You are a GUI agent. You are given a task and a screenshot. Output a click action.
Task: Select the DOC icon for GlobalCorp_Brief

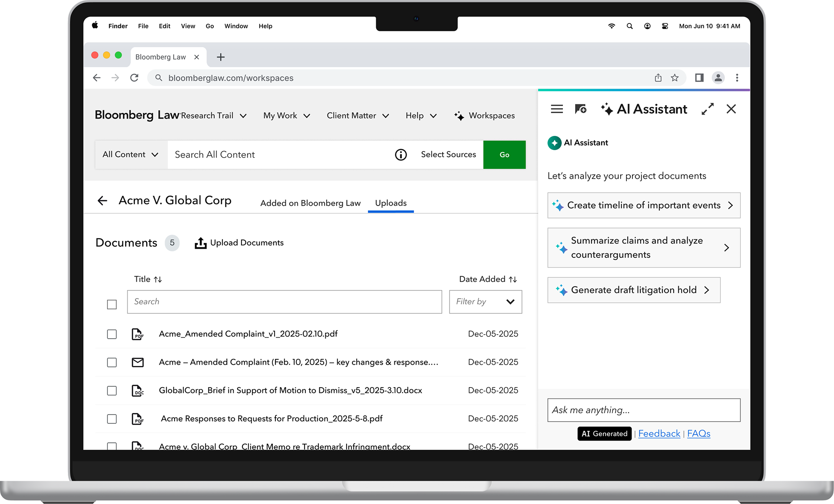[x=138, y=390]
